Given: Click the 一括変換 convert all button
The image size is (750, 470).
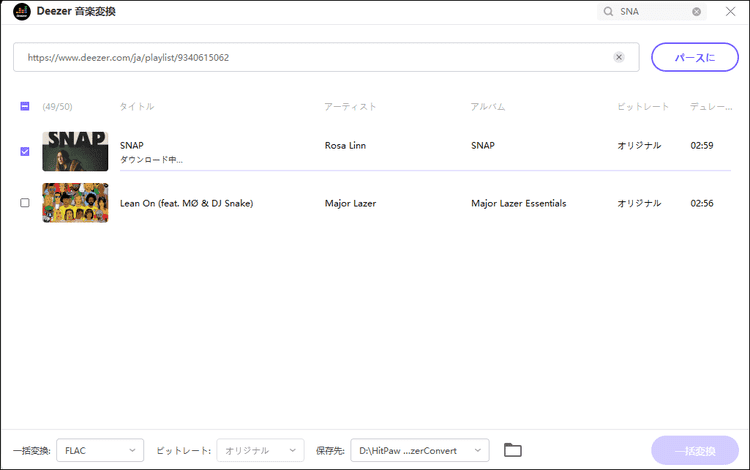Looking at the screenshot, I should [x=695, y=450].
